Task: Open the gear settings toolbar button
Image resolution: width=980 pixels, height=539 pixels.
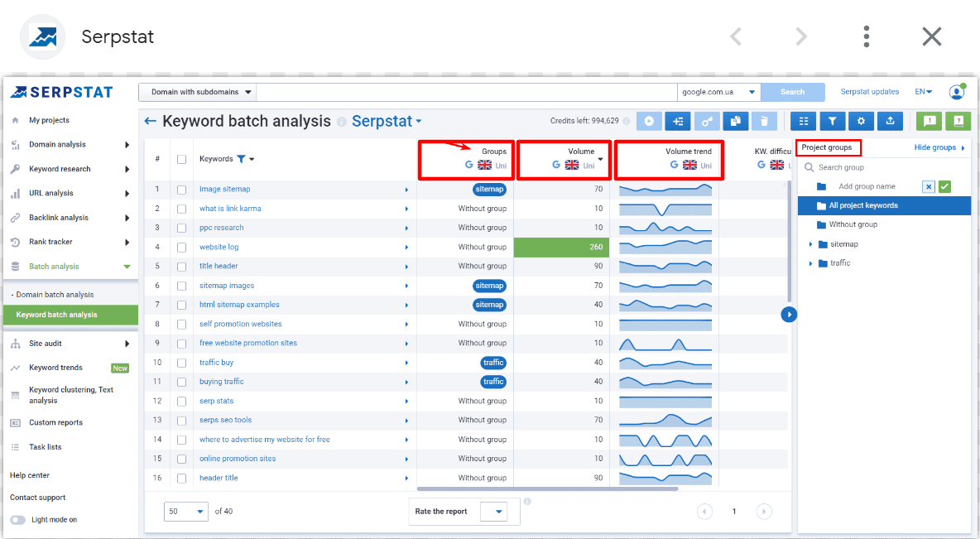Action: tap(862, 122)
